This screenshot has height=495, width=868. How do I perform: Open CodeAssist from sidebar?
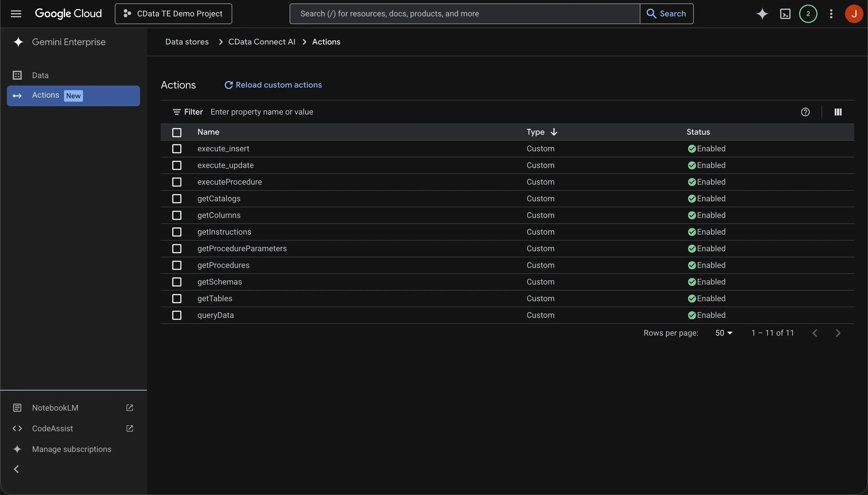[73, 428]
